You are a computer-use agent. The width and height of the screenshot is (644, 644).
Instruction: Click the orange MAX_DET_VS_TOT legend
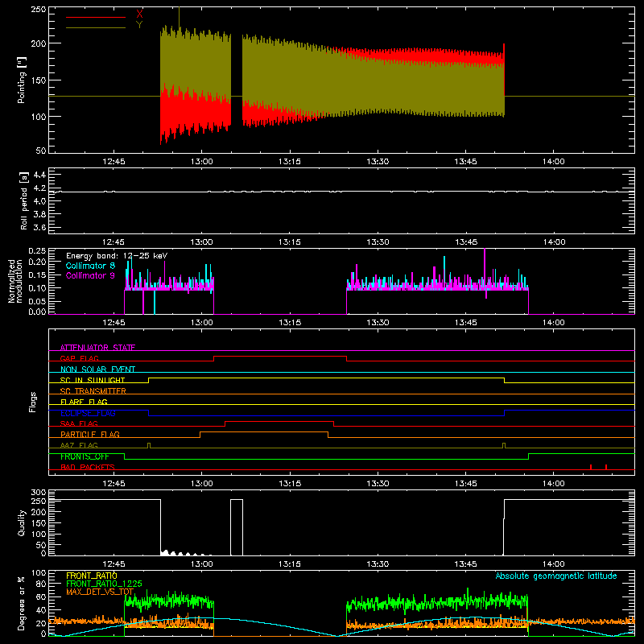point(100,592)
